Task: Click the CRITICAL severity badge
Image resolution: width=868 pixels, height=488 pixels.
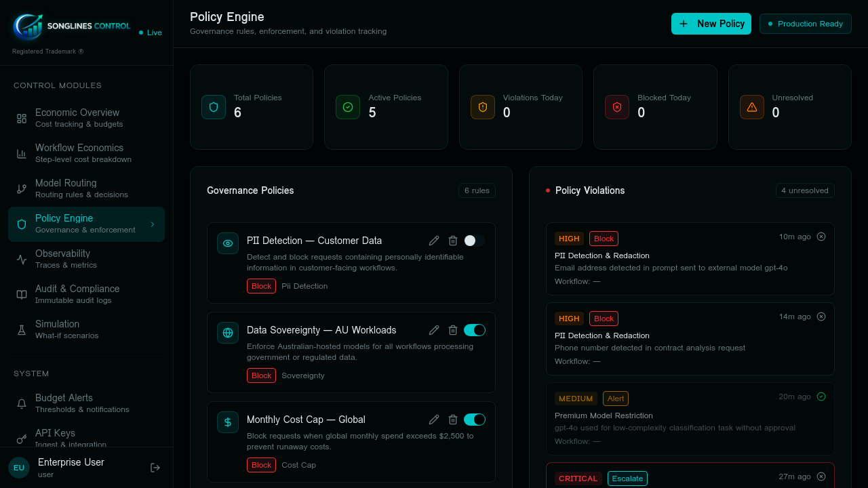Action: [x=578, y=479]
